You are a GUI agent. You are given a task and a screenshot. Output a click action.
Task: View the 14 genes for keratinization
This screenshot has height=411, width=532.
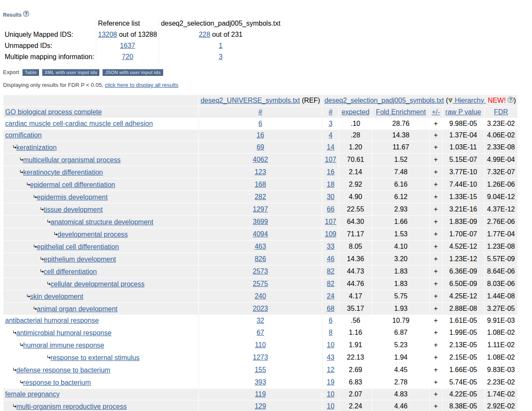point(330,147)
